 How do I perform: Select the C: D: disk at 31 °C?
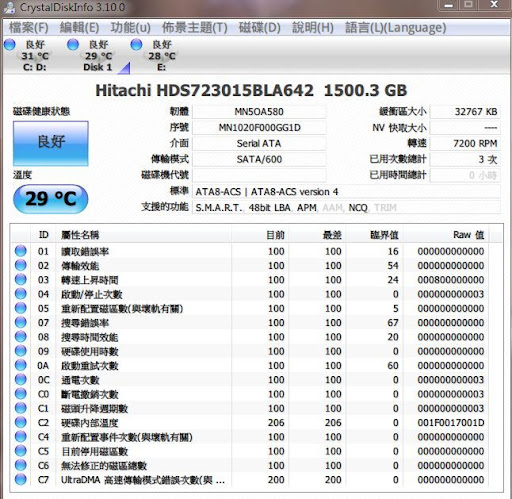coord(35,56)
